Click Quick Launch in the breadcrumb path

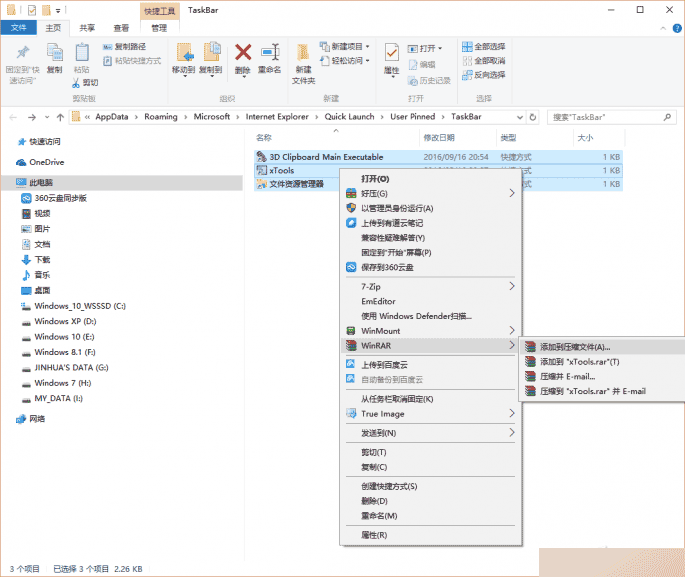(x=349, y=117)
